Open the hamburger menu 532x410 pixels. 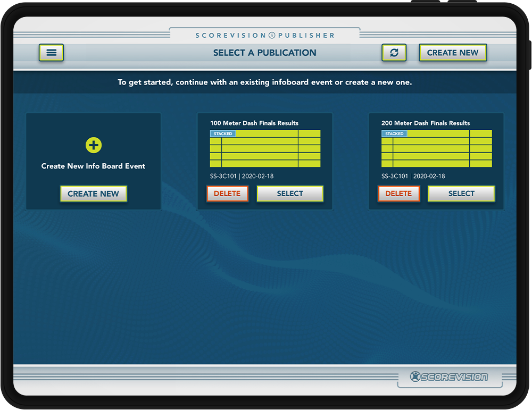click(x=51, y=52)
